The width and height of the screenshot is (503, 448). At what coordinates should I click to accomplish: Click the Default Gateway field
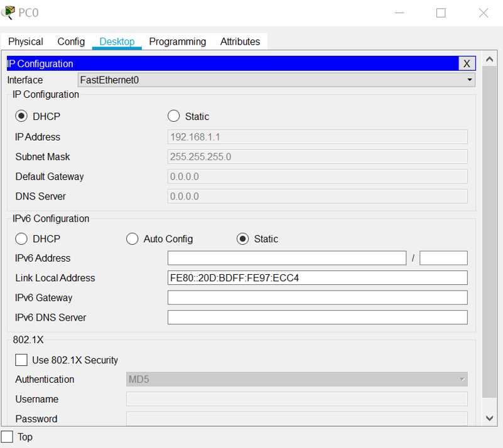[317, 176]
